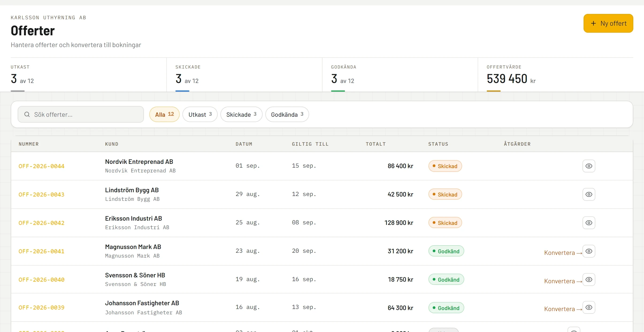Click the 86 400 kr total
This screenshot has height=332, width=644.
400,166
